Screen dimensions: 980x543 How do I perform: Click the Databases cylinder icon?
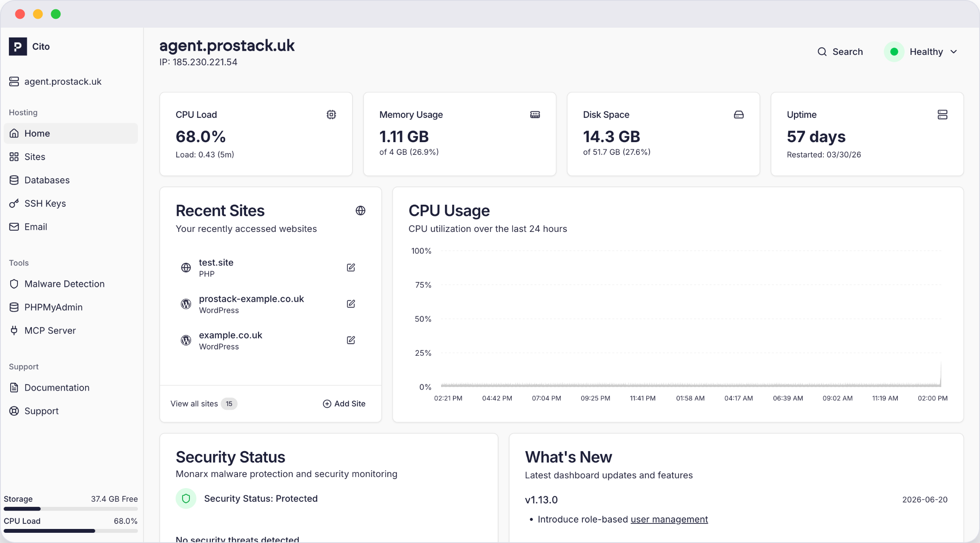tap(14, 180)
